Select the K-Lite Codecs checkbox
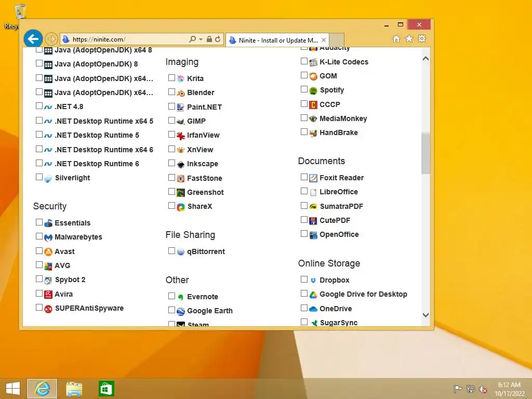 pos(304,61)
